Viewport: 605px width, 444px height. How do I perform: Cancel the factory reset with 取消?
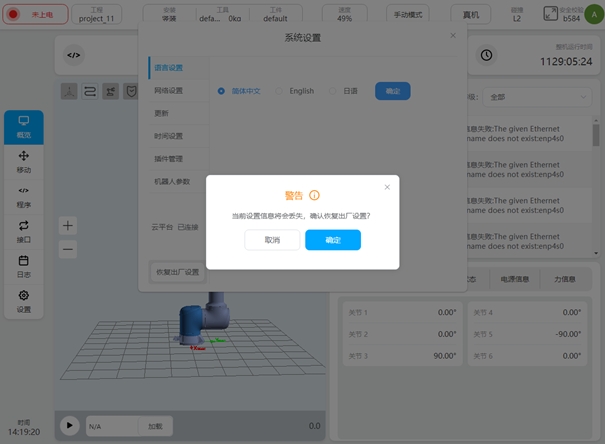[272, 240]
